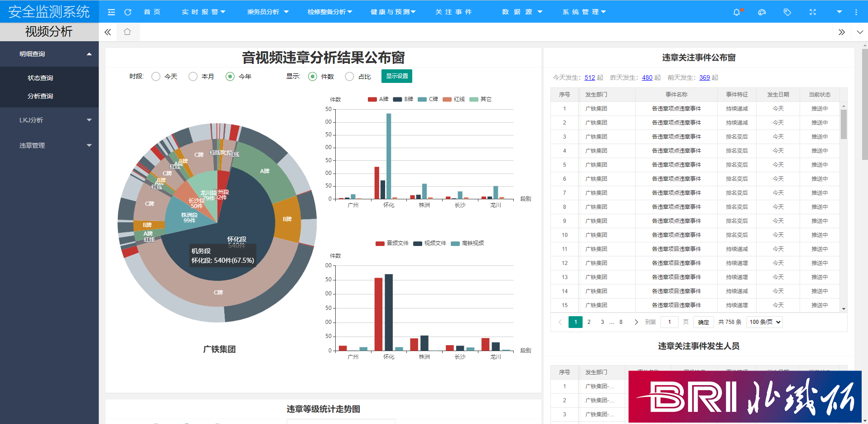
Task: Go to 首页 menu item
Action: (x=152, y=12)
